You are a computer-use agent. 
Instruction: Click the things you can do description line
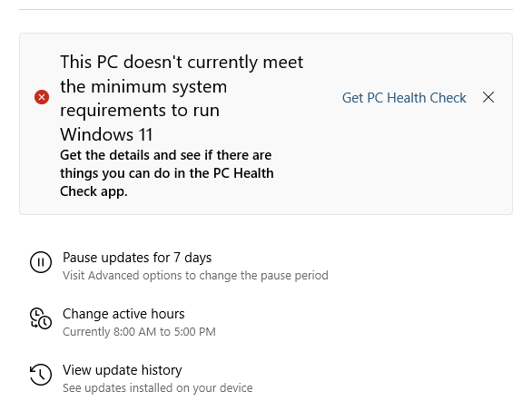coord(167,173)
